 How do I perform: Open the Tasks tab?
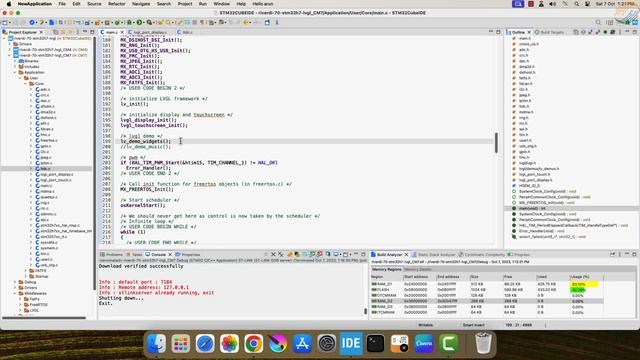tap(134, 254)
